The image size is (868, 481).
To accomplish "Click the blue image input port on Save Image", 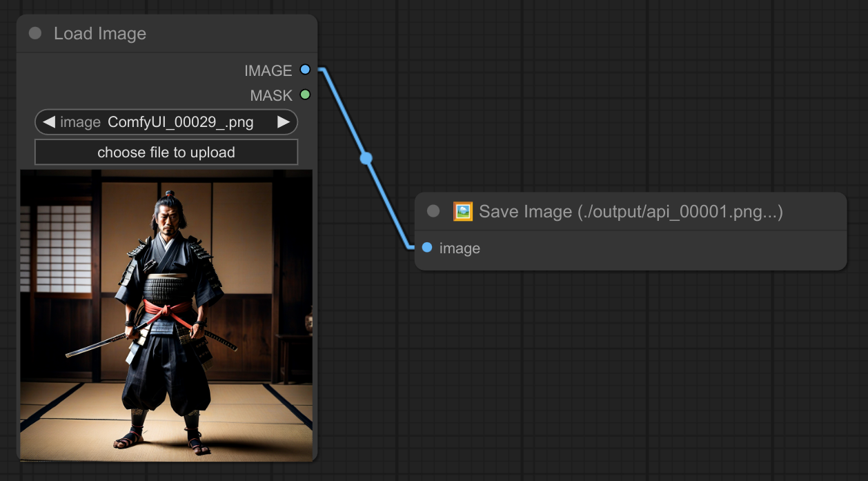I will point(427,247).
